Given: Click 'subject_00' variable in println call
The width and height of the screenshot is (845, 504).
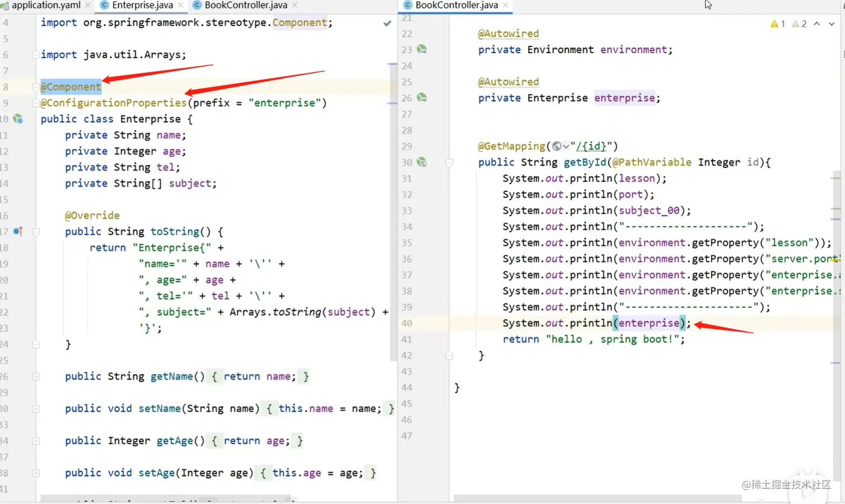Looking at the screenshot, I should tap(649, 211).
